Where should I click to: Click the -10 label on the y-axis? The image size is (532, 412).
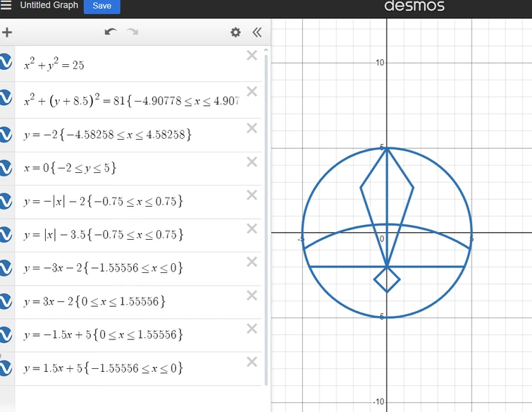[x=378, y=402]
